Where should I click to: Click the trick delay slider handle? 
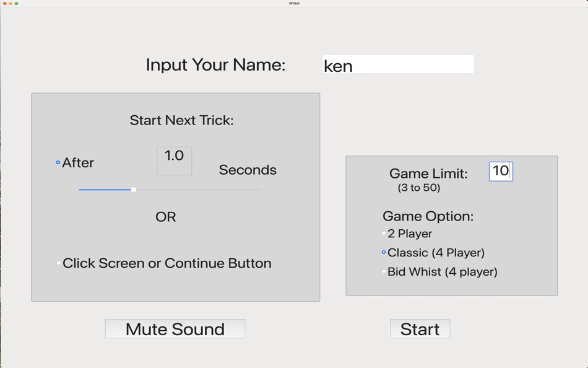click(x=133, y=190)
